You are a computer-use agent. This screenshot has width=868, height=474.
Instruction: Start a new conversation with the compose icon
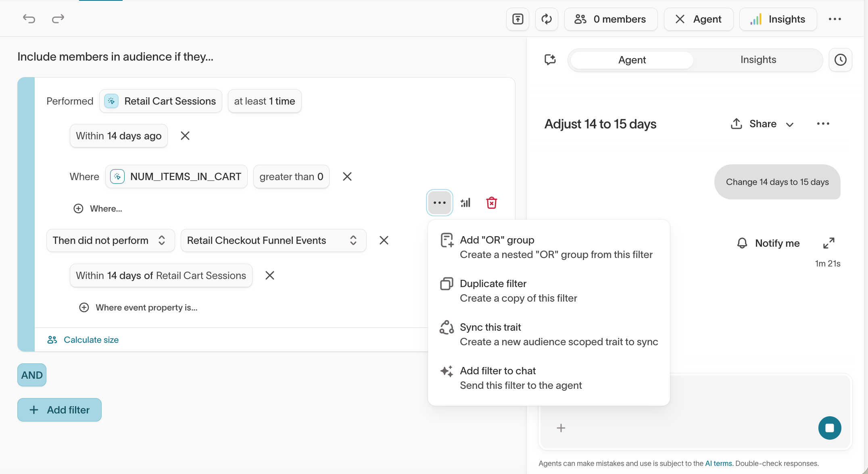tap(550, 60)
